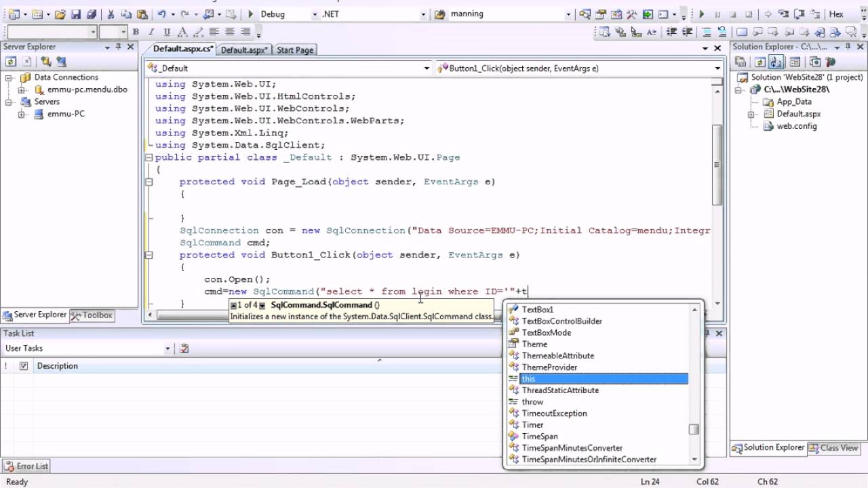The width and height of the screenshot is (868, 488).
Task: Open the Class View tab
Action: [x=833, y=448]
